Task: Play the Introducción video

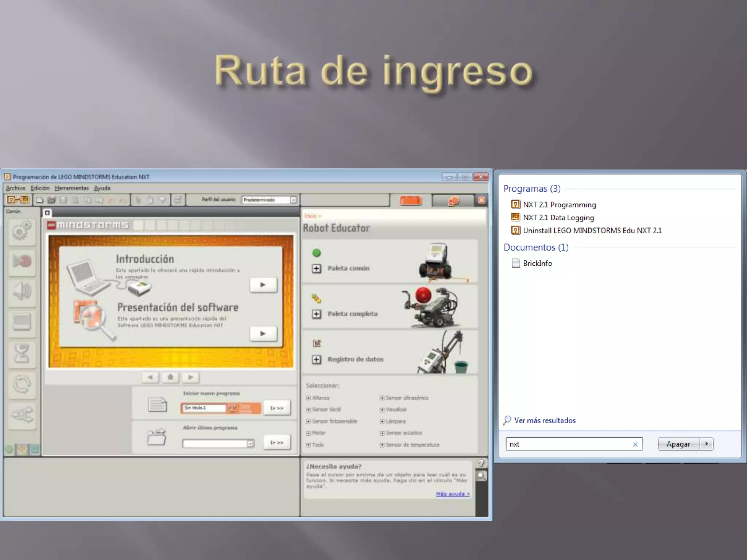Action: 263,285
